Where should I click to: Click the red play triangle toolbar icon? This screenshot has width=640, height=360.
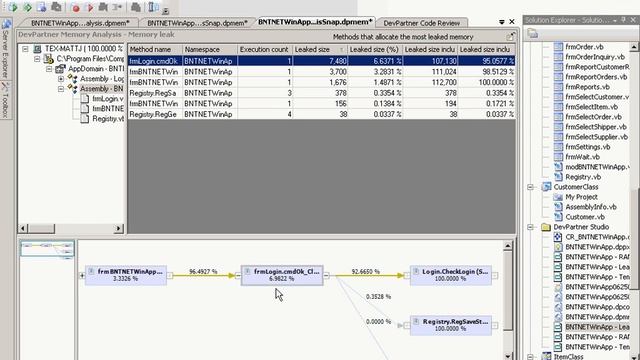(x=90, y=7)
